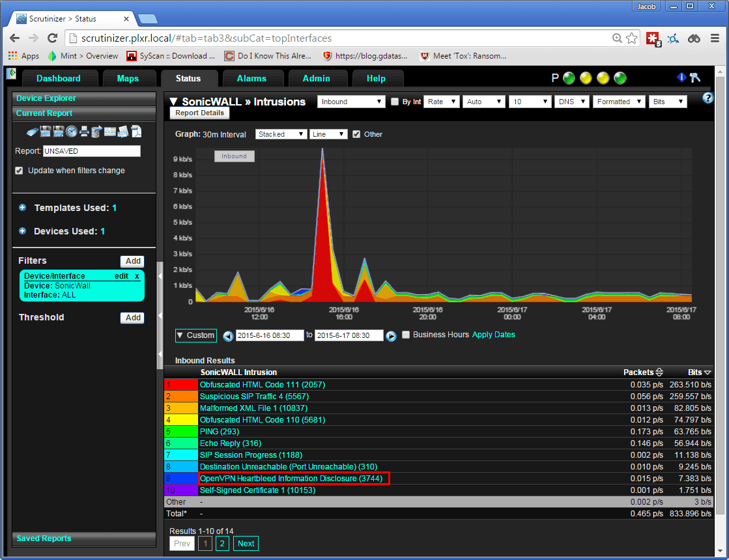Open the Formatted dropdown
729x560 pixels.
tap(619, 102)
